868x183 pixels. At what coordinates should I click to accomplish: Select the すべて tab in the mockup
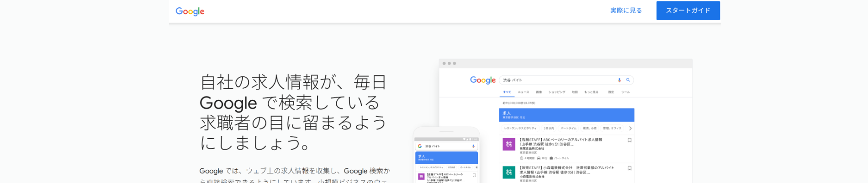click(507, 92)
